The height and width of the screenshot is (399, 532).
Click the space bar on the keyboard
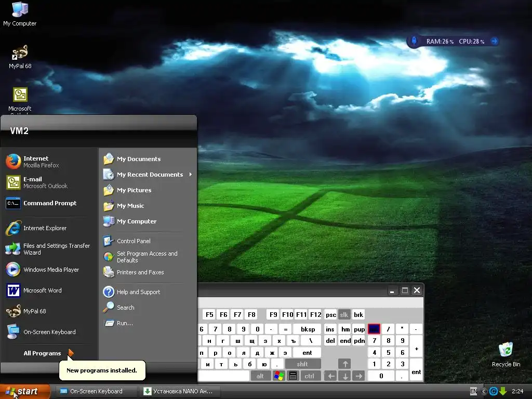click(224, 376)
